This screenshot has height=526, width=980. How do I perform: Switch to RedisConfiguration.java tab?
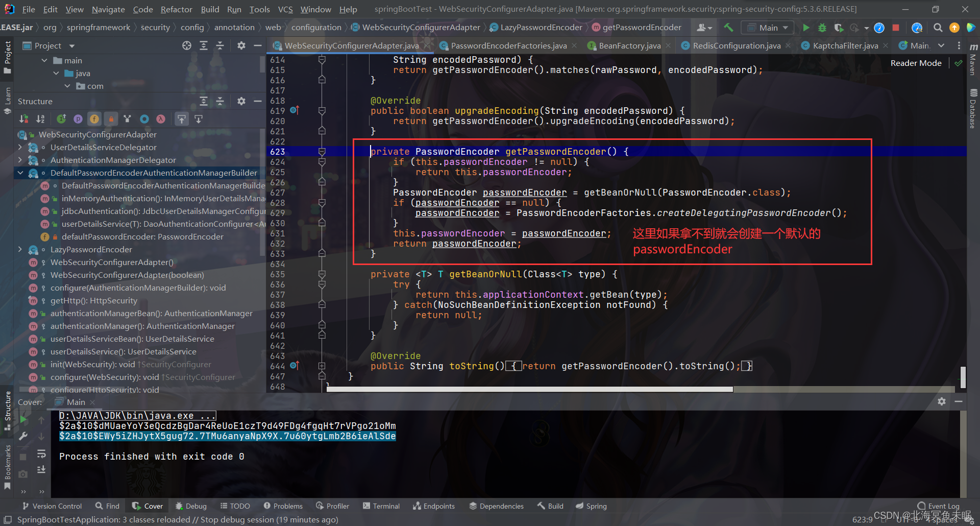click(736, 45)
